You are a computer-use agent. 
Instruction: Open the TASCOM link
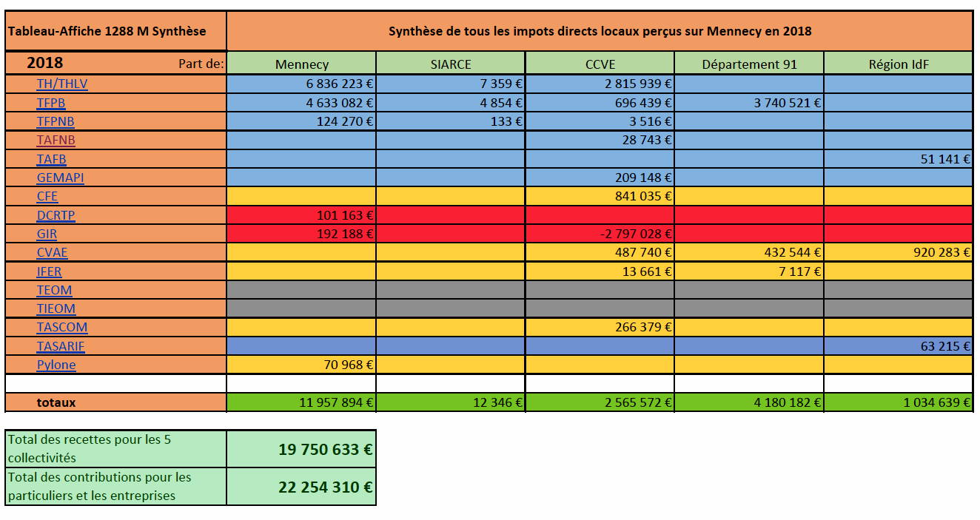62,327
